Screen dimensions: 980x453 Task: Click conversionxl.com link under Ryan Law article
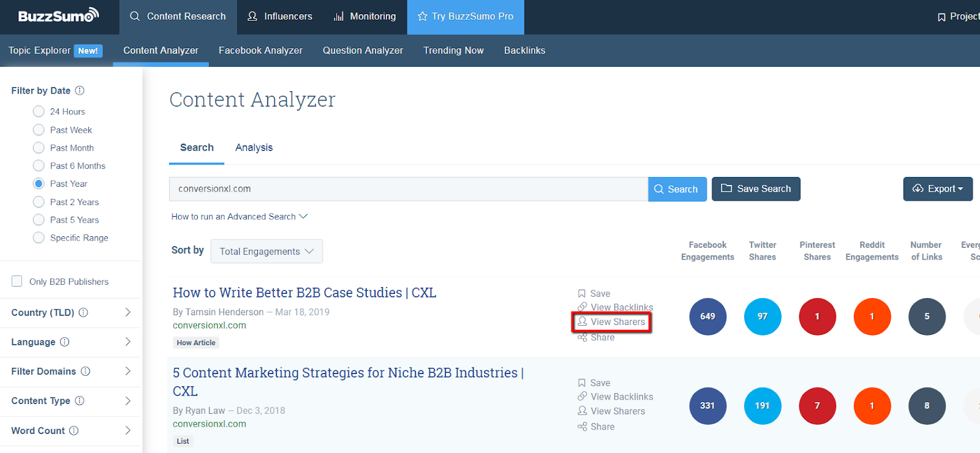(209, 424)
